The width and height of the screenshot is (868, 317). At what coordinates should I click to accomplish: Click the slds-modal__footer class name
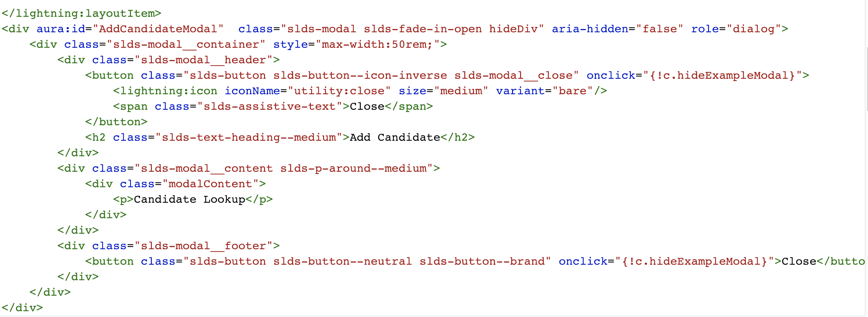[x=205, y=246]
